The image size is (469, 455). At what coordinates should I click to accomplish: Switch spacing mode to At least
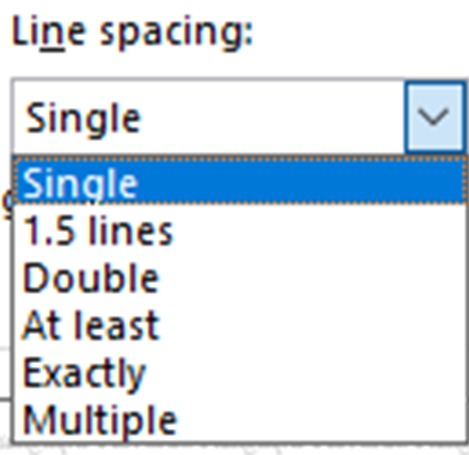click(239, 325)
